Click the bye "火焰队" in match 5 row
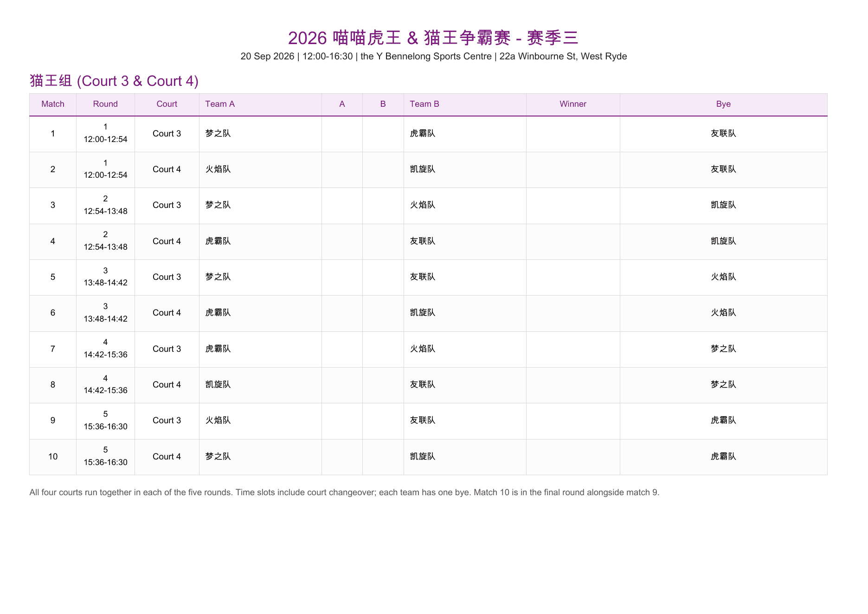Viewport: 868px width, 614px height. point(723,277)
